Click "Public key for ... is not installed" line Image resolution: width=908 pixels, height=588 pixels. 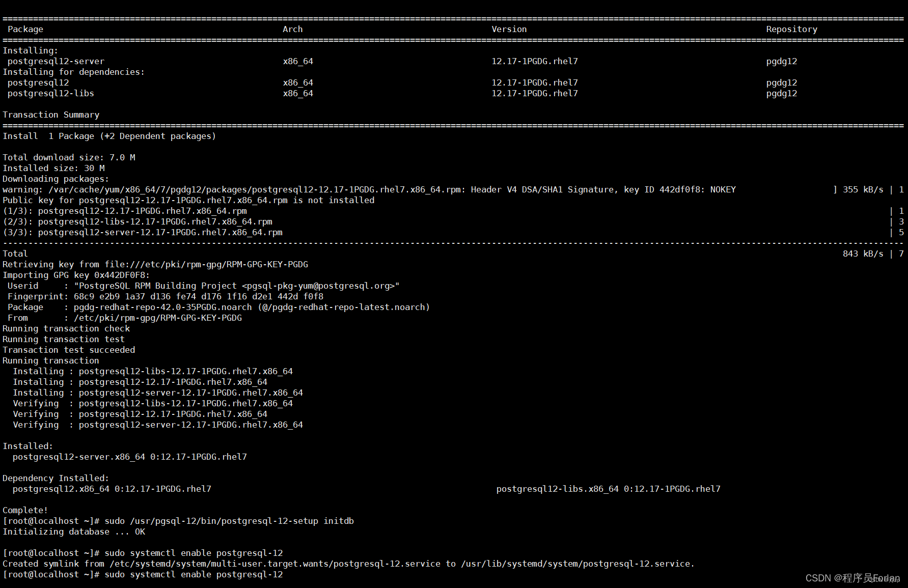pos(188,200)
